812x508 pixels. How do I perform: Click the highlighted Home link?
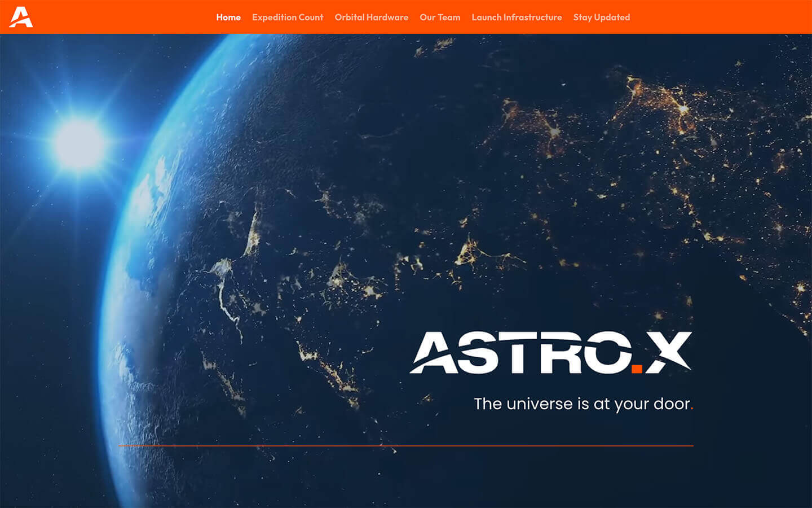228,17
